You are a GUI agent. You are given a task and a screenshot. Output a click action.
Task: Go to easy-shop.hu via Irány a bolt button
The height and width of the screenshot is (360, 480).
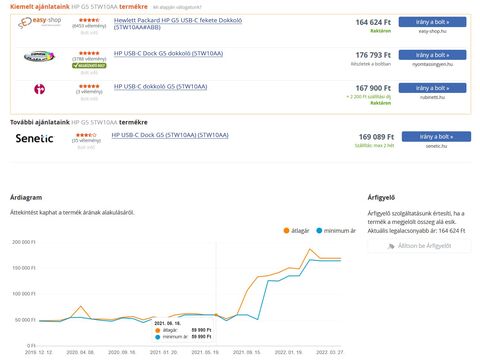pyautogui.click(x=432, y=22)
